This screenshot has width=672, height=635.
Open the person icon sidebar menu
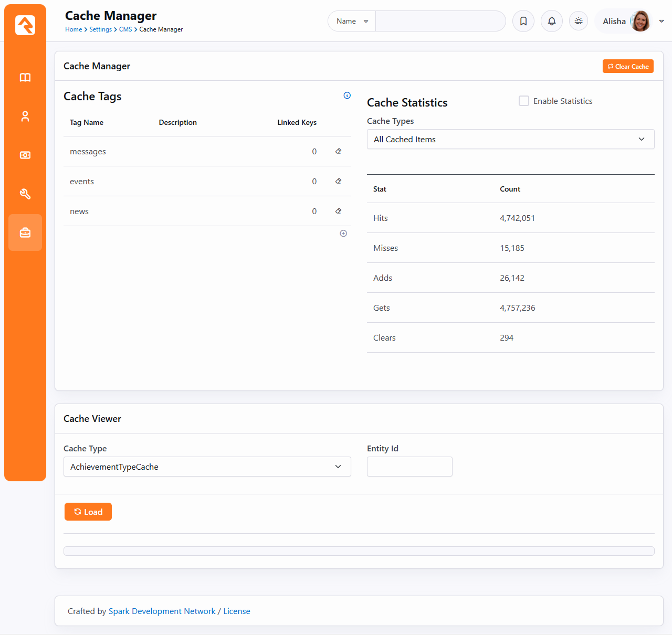click(x=25, y=117)
